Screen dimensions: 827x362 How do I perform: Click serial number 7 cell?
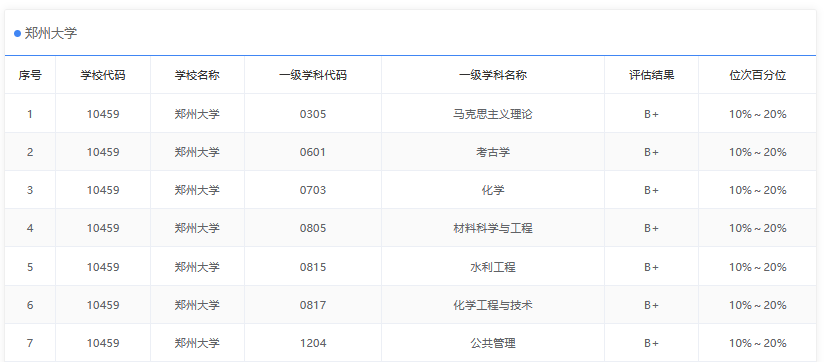click(x=30, y=343)
